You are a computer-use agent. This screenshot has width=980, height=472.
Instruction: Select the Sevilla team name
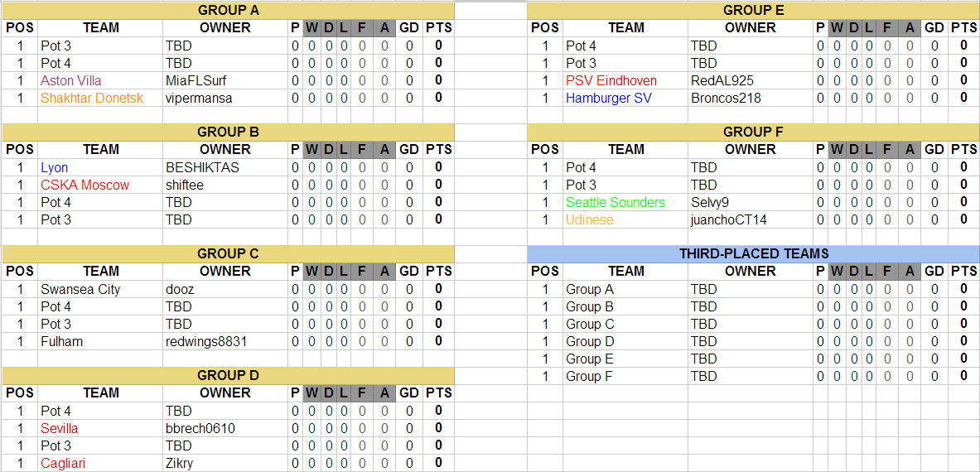(60, 428)
